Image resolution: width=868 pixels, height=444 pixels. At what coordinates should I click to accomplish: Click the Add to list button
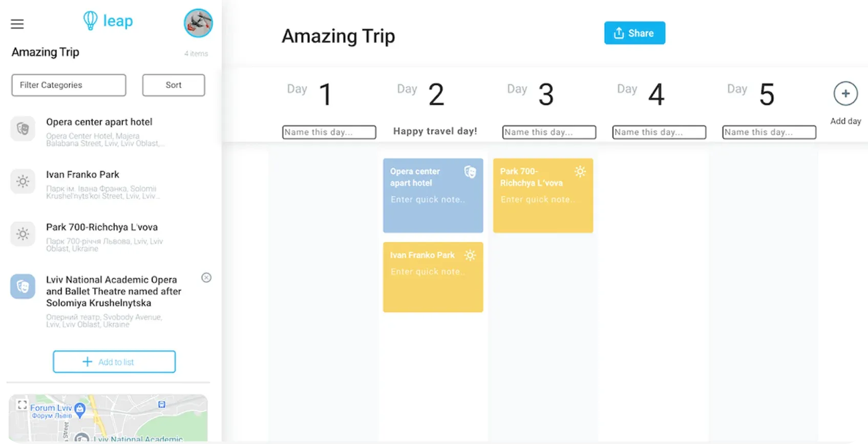tap(114, 362)
